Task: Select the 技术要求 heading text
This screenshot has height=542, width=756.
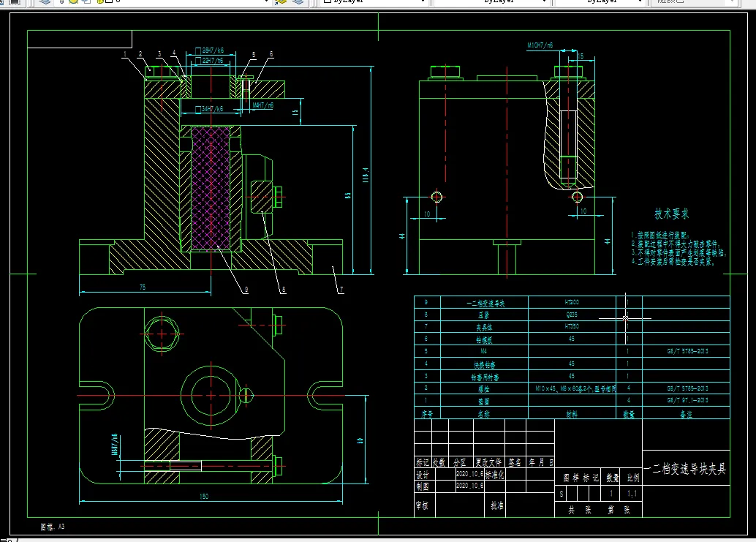Action: [671, 214]
